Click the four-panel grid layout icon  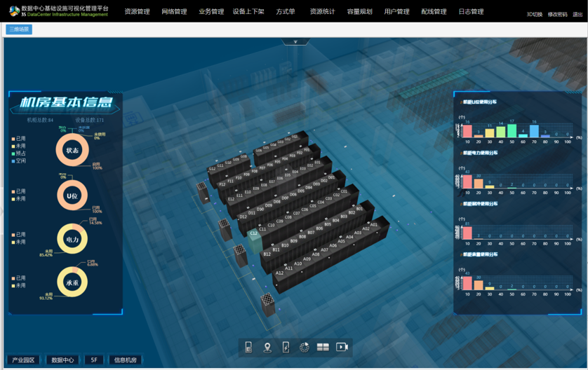[x=323, y=347]
